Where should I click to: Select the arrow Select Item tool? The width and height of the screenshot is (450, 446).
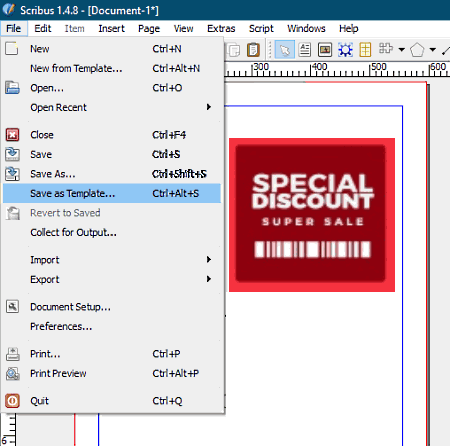[x=284, y=50]
